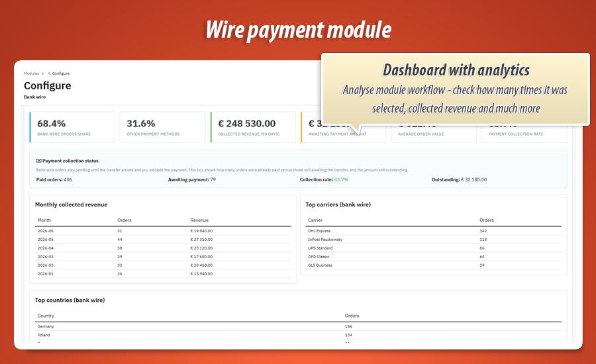
Task: Click the Month column header
Action: click(44, 220)
